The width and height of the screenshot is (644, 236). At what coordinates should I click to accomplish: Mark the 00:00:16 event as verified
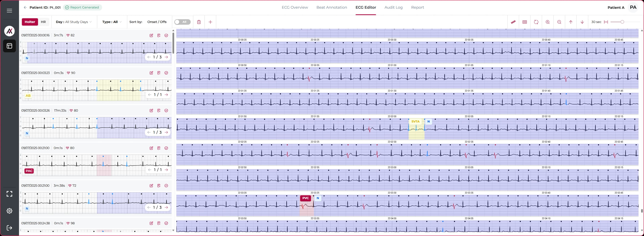point(166,35)
